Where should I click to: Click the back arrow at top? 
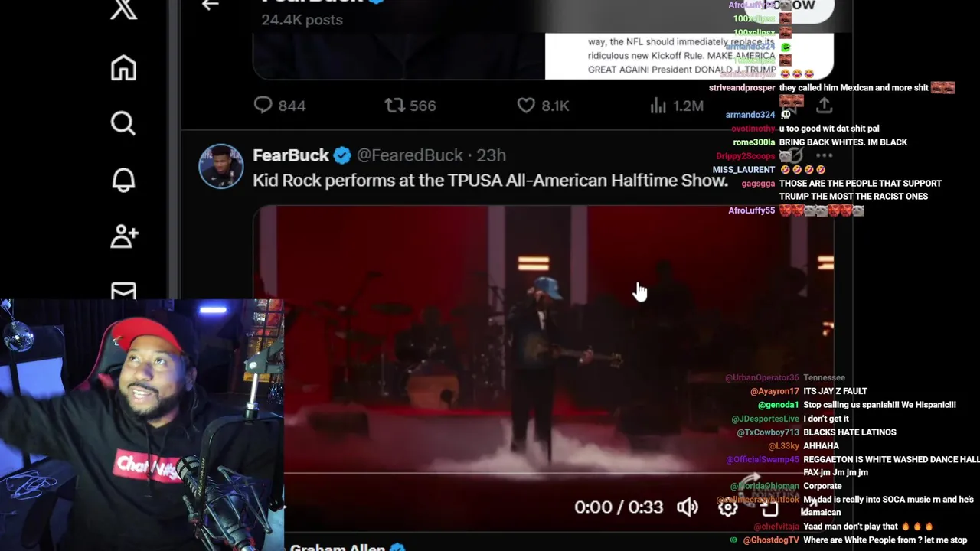click(210, 5)
